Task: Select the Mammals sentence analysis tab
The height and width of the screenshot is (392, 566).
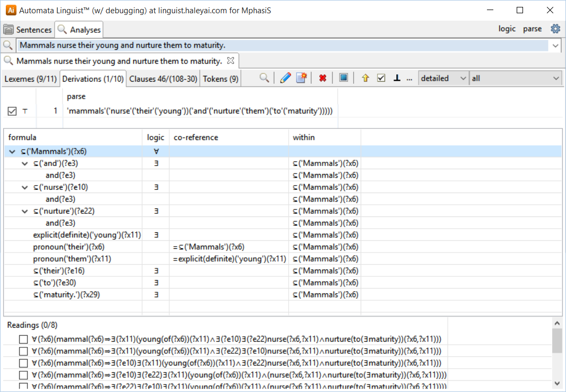Action: [119, 61]
